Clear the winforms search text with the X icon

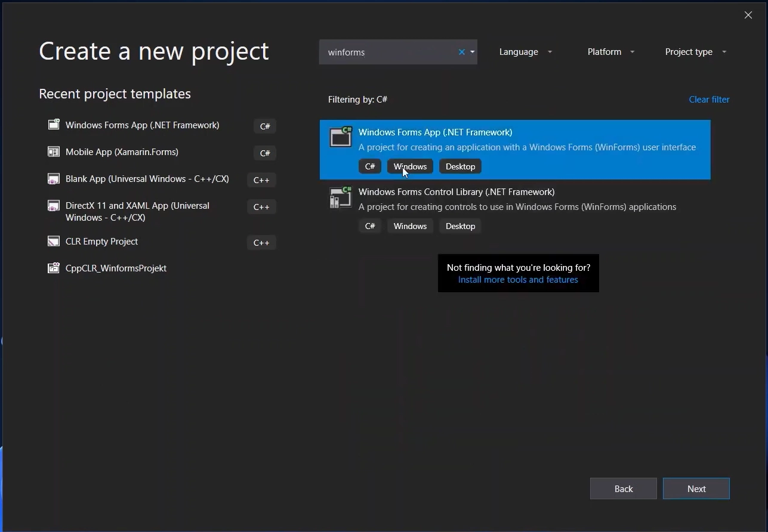(x=461, y=52)
